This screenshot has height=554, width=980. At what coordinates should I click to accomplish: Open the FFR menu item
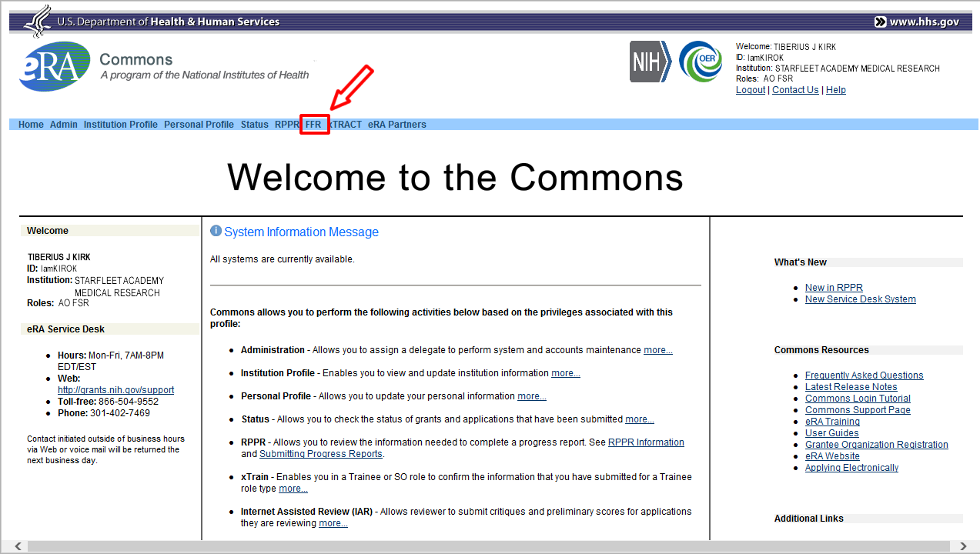tap(313, 125)
